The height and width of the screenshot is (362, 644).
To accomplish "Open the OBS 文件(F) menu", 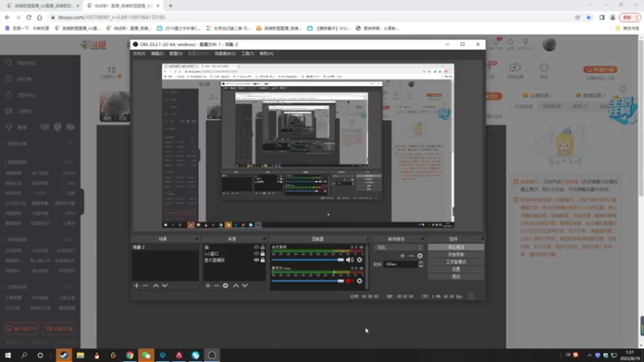I will (138, 53).
